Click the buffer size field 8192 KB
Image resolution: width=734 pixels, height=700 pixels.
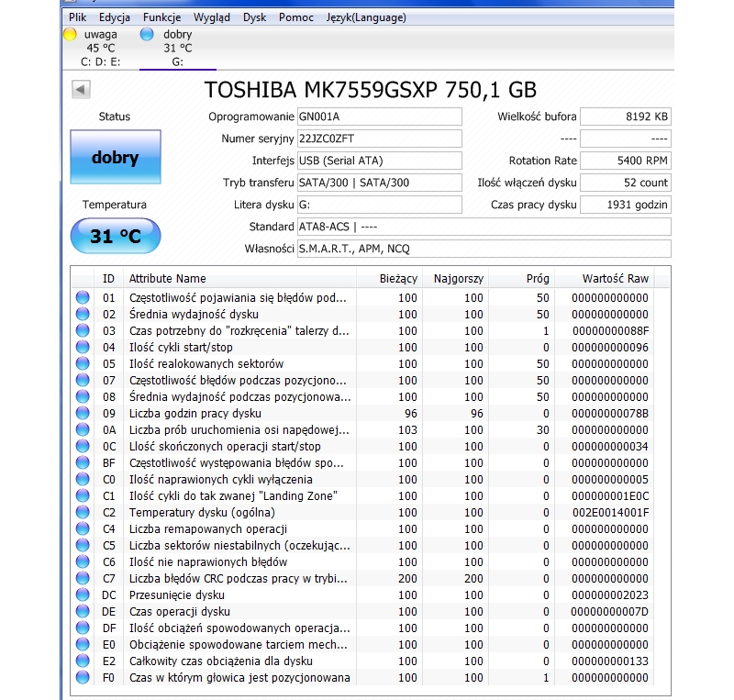626,117
